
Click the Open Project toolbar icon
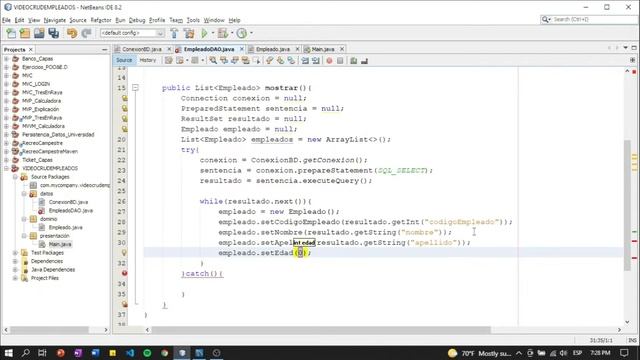(39, 33)
